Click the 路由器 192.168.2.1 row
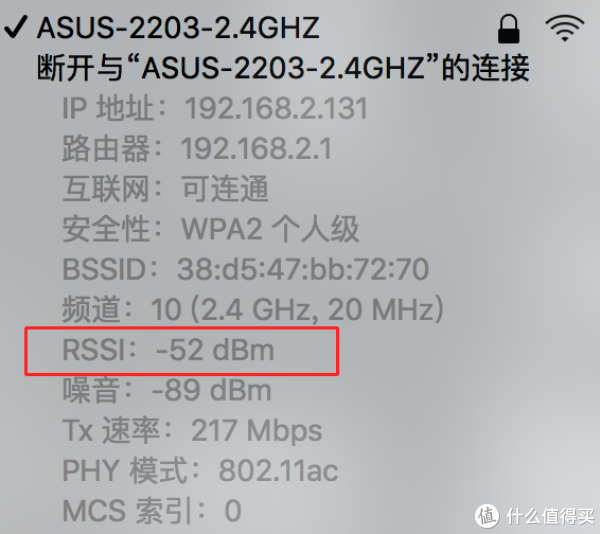Screen dimensions: 600x534 pos(197,148)
